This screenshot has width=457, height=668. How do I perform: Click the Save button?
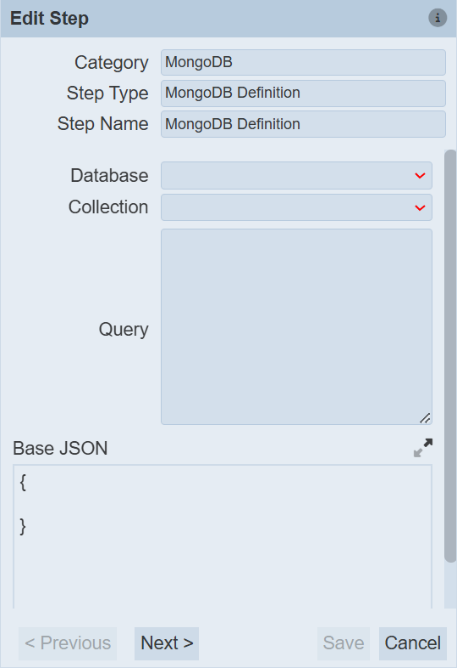click(343, 643)
